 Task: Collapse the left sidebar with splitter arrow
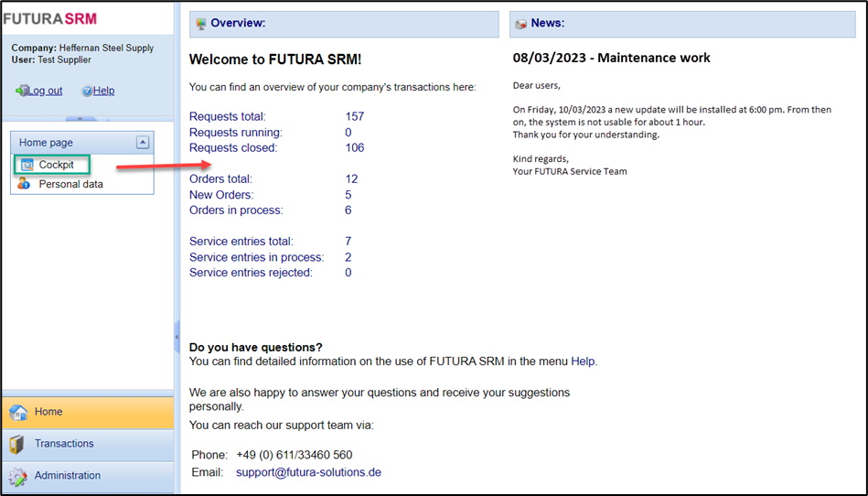point(177,338)
